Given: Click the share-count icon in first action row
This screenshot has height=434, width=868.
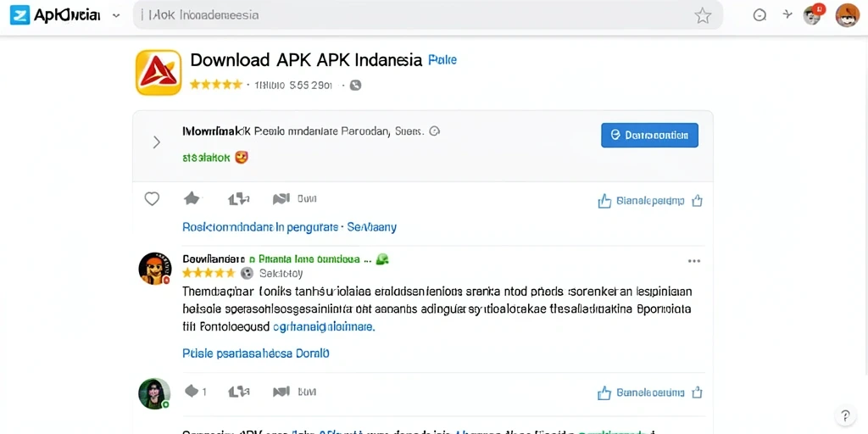Looking at the screenshot, I should [x=238, y=198].
